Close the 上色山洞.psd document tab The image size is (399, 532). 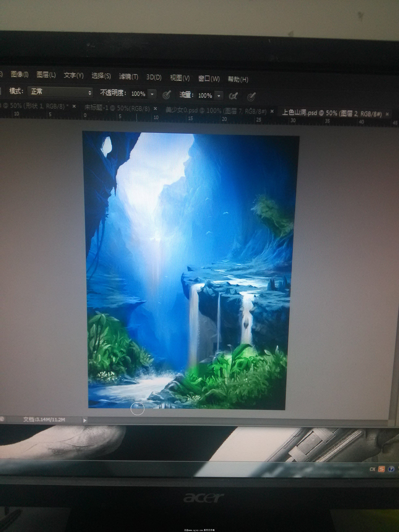pos(387,114)
